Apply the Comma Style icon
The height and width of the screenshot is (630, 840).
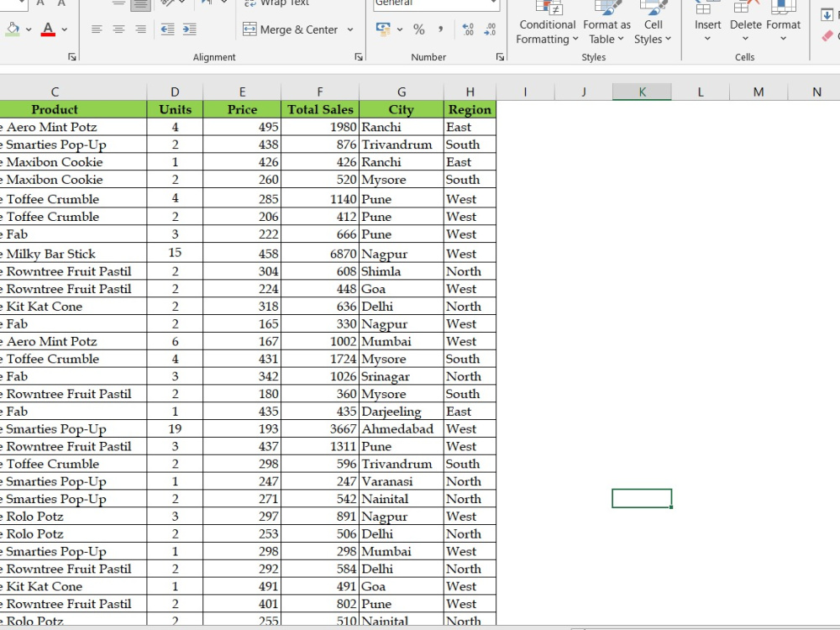[440, 29]
